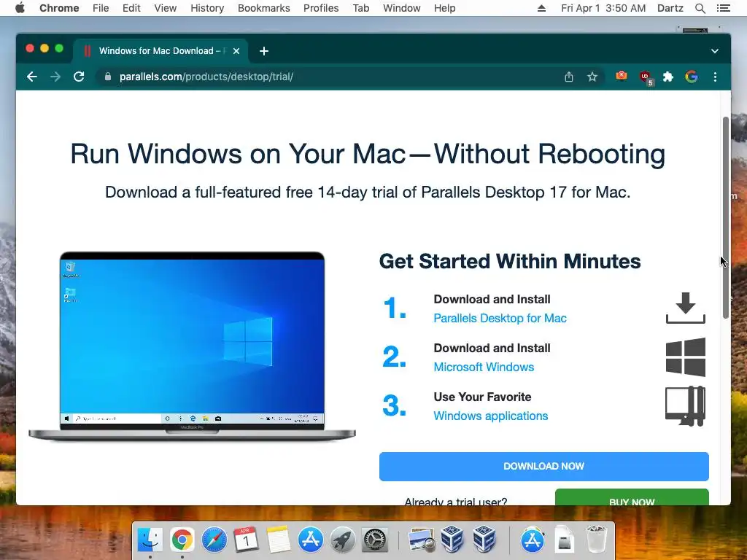Click the Microsoft Windows link
The image size is (747, 560).
(484, 367)
